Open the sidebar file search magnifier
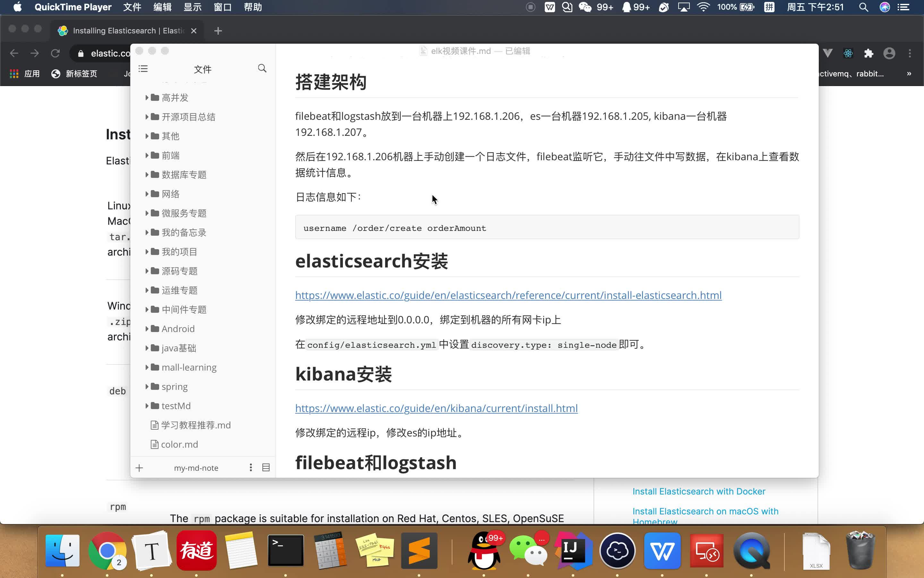The image size is (924, 578). [262, 68]
